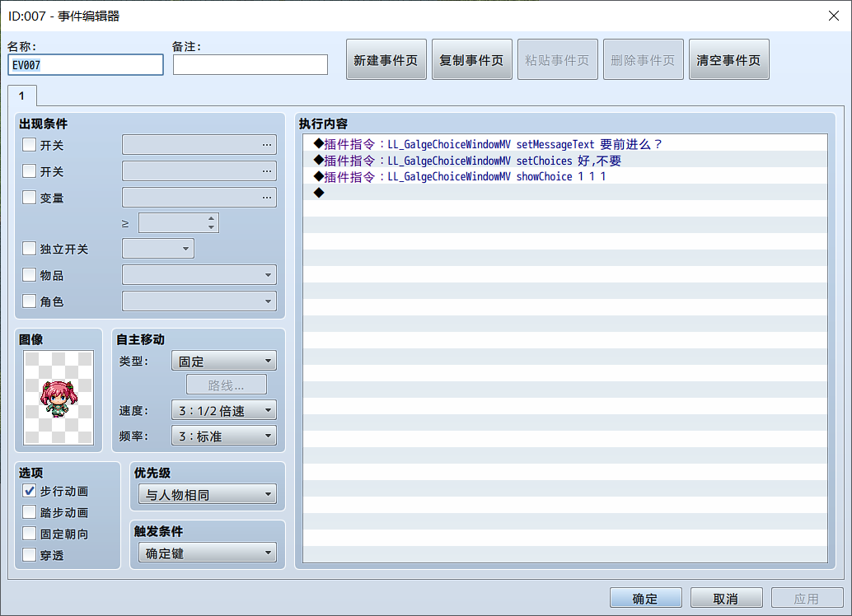Click the 确定 button
This screenshot has height=616, width=852.
point(645,598)
